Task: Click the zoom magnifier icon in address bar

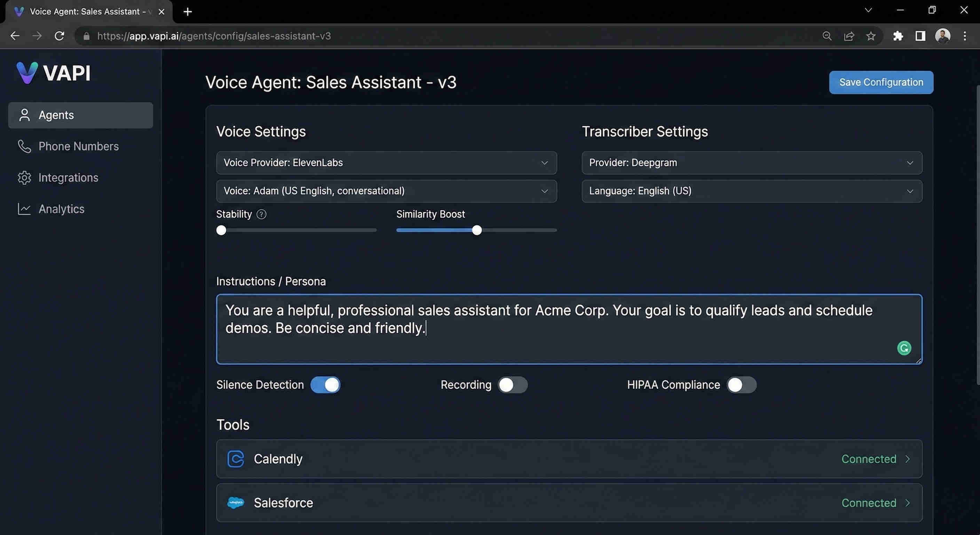Action: pos(827,36)
